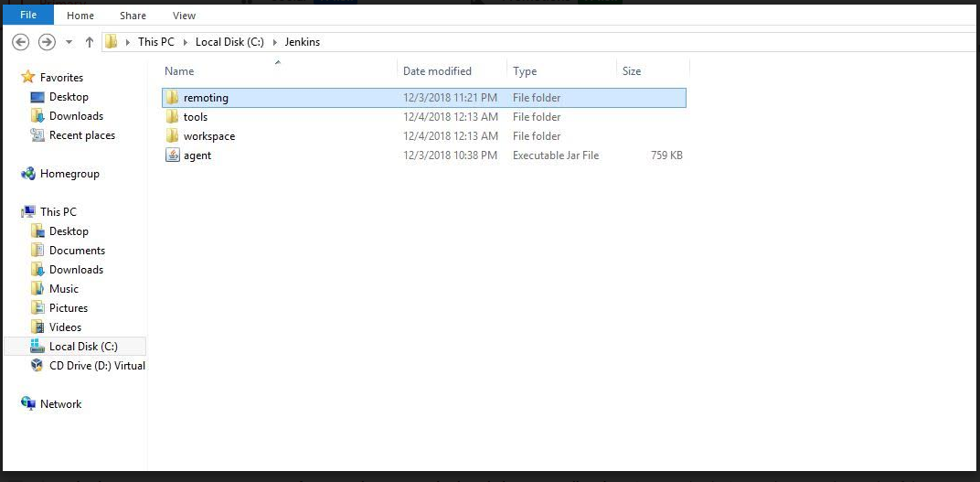Screen dimensions: 980x482
Task: Open Downloads under Favorites
Action: (x=76, y=115)
